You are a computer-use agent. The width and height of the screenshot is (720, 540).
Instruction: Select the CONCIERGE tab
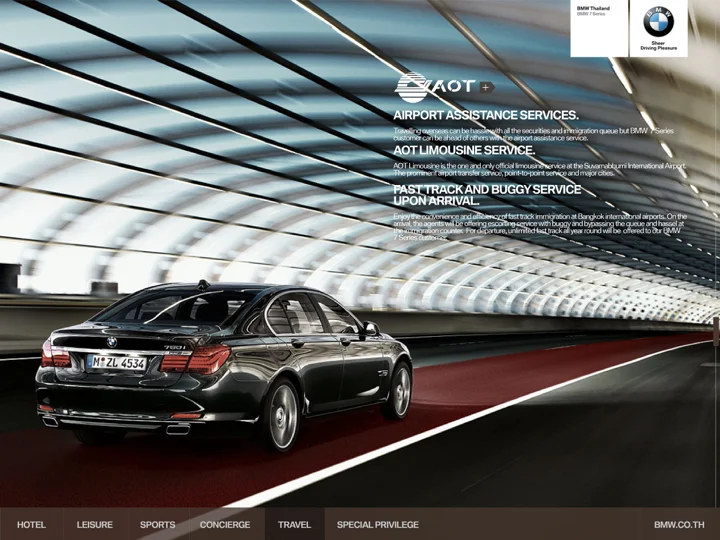tap(225, 524)
